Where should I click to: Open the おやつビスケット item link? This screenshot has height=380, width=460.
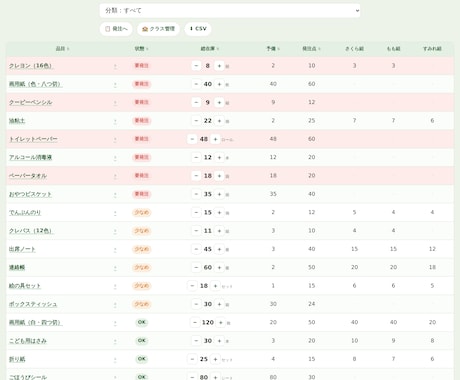pos(30,194)
